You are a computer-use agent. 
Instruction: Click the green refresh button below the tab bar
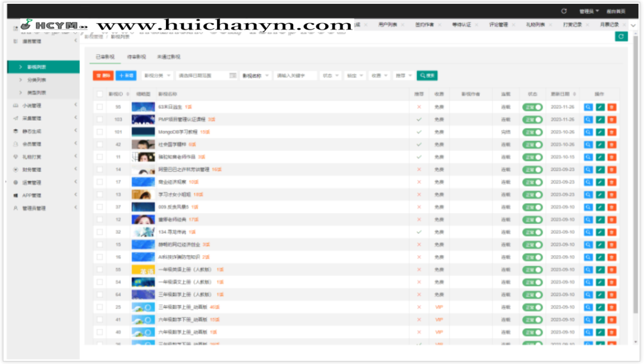tap(621, 37)
